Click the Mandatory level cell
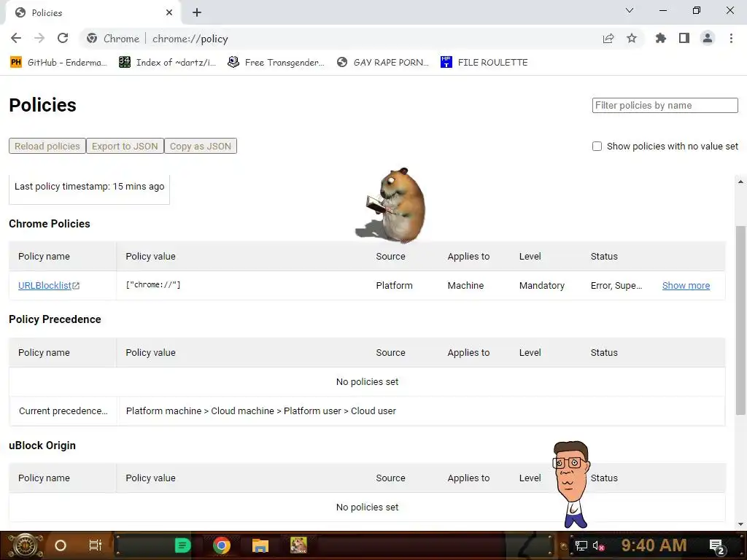This screenshot has height=560, width=747. 542,285
